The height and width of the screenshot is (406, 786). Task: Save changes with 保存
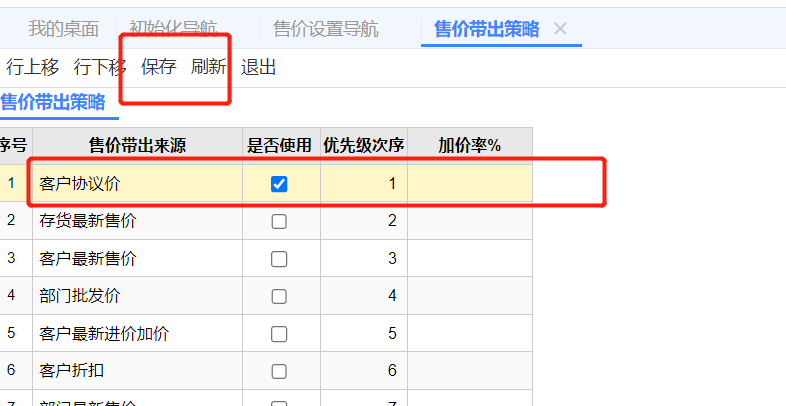tap(159, 67)
